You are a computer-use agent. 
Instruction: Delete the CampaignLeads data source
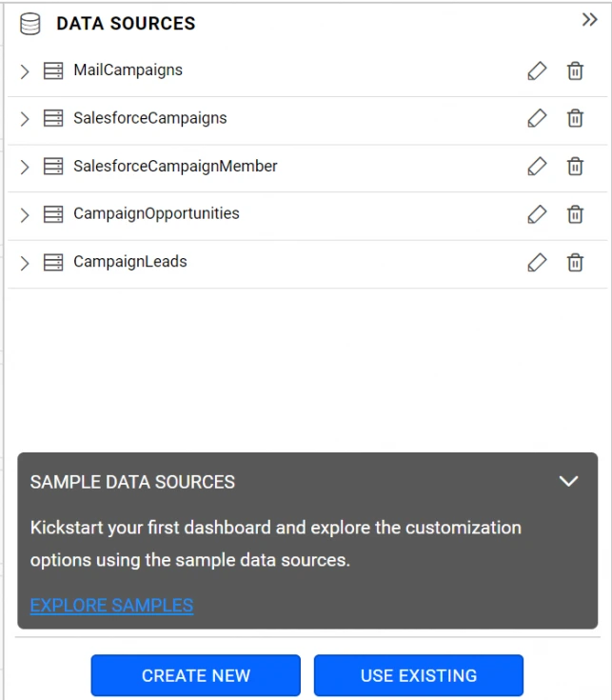tap(575, 262)
